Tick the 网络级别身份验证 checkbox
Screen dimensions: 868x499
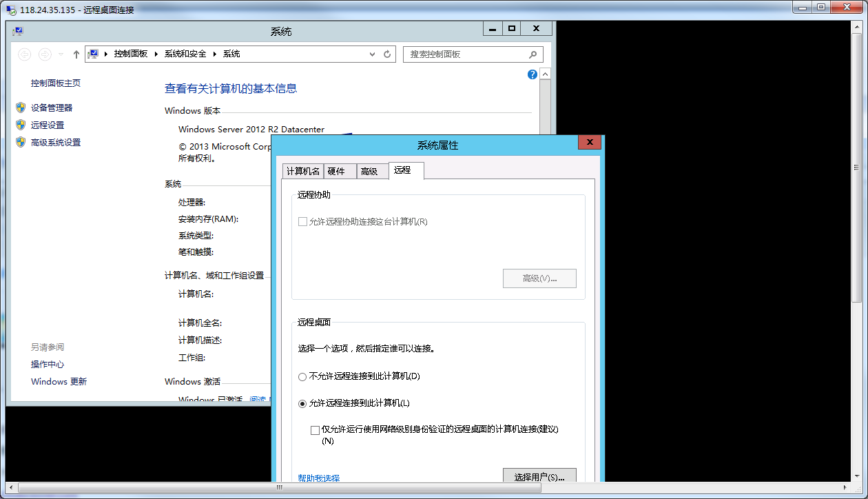(x=315, y=430)
